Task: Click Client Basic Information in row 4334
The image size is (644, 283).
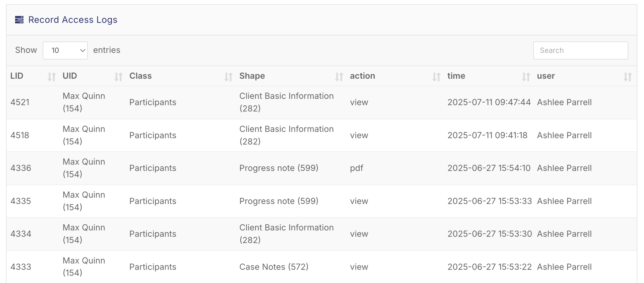Action: click(286, 234)
